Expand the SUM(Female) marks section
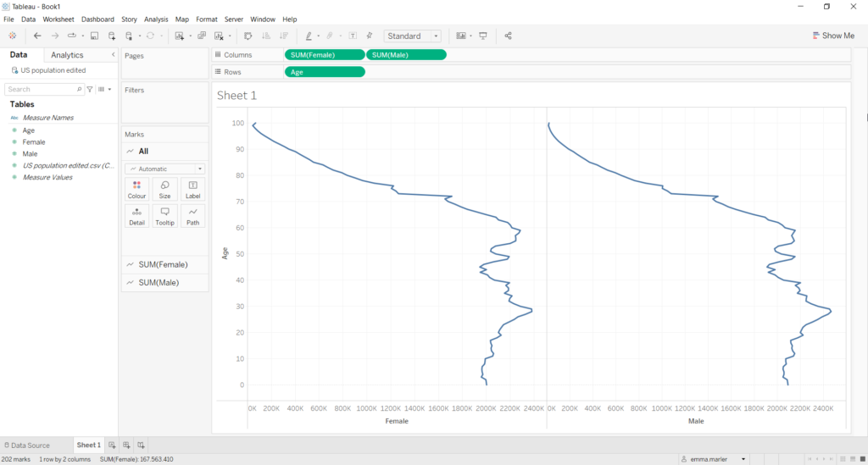This screenshot has width=868, height=465. [x=165, y=264]
